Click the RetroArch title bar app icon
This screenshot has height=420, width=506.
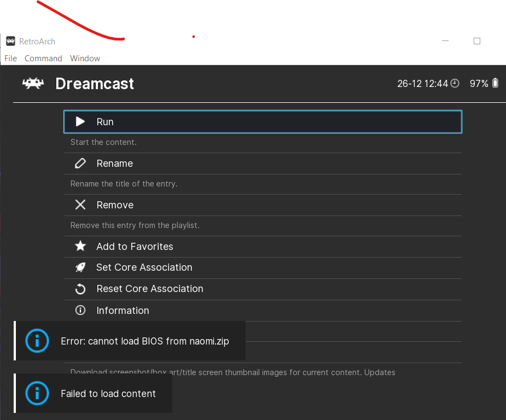click(x=10, y=41)
